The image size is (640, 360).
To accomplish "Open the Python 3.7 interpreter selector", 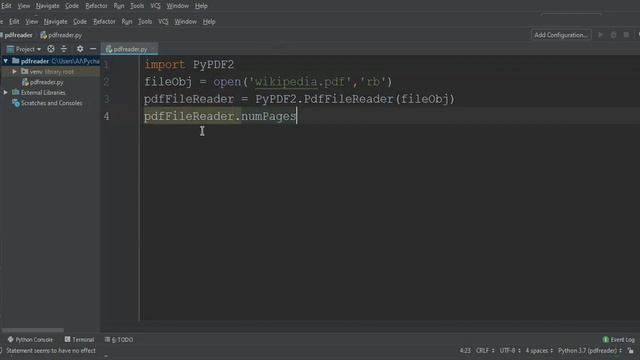I will [x=590, y=351].
